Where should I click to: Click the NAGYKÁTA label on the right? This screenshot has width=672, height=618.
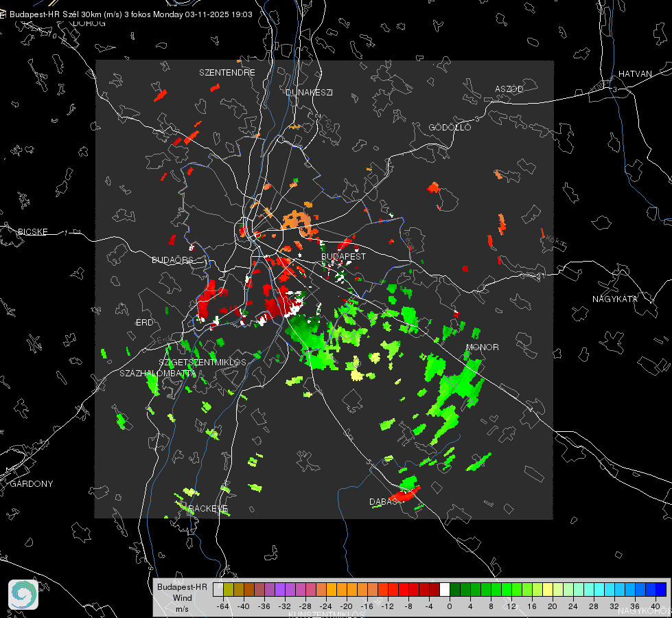click(615, 299)
